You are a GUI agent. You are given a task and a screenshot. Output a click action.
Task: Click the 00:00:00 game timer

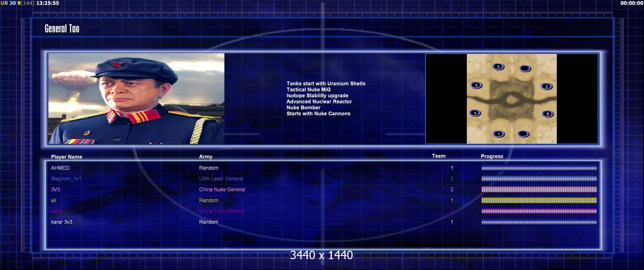point(632,3)
